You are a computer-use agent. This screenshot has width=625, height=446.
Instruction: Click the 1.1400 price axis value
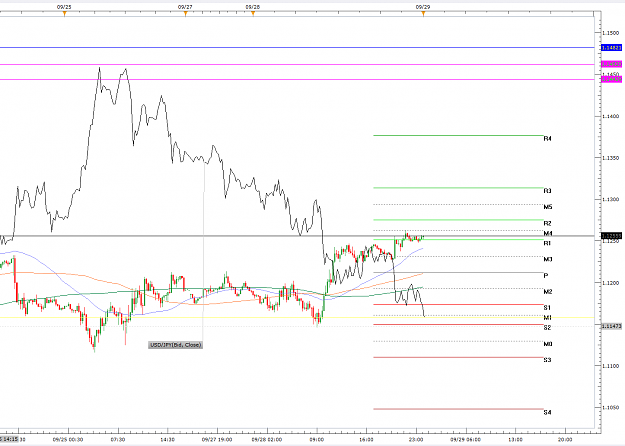pyautogui.click(x=611, y=116)
